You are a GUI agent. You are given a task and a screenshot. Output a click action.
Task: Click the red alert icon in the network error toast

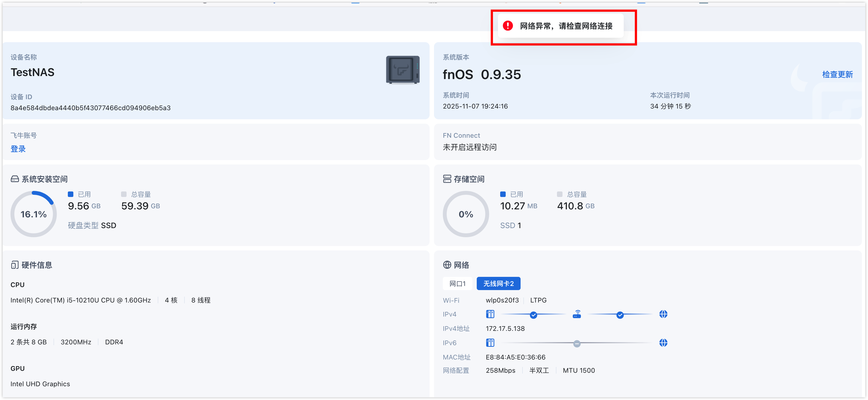[x=508, y=26]
